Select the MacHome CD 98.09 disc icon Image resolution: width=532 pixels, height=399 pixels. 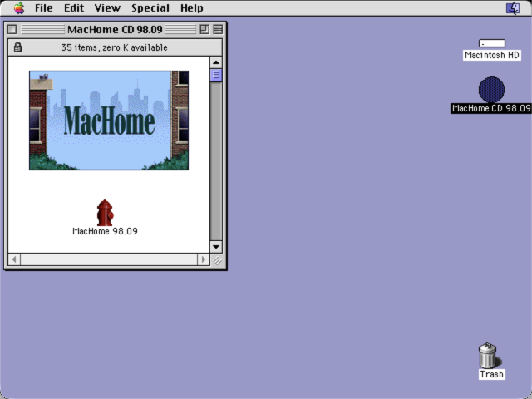tap(491, 90)
